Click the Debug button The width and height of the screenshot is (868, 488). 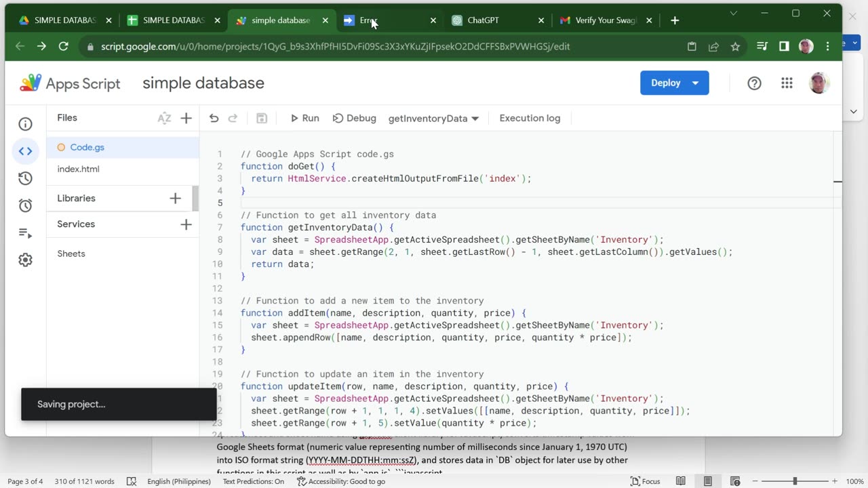click(x=355, y=118)
